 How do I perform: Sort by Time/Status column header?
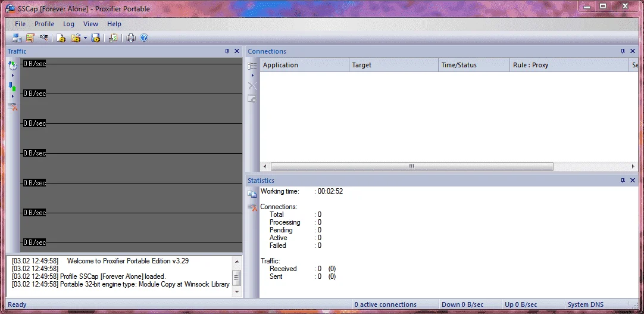[474, 65]
